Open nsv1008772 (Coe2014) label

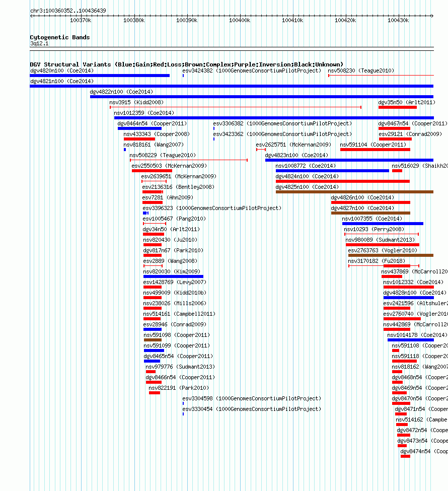click(x=306, y=166)
